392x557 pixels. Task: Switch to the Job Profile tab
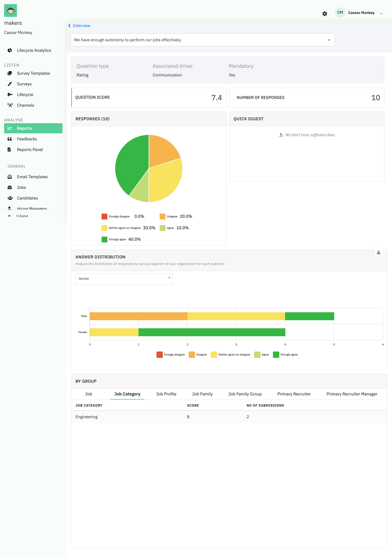(166, 394)
